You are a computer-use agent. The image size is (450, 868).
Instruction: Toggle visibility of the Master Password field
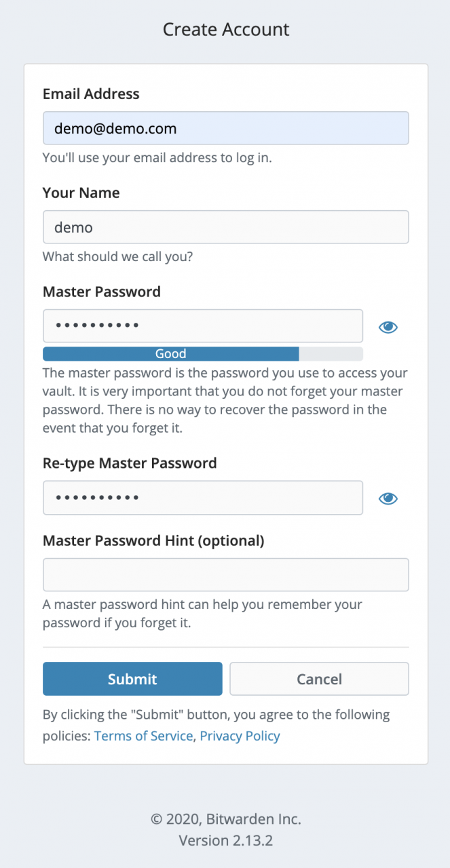(388, 327)
